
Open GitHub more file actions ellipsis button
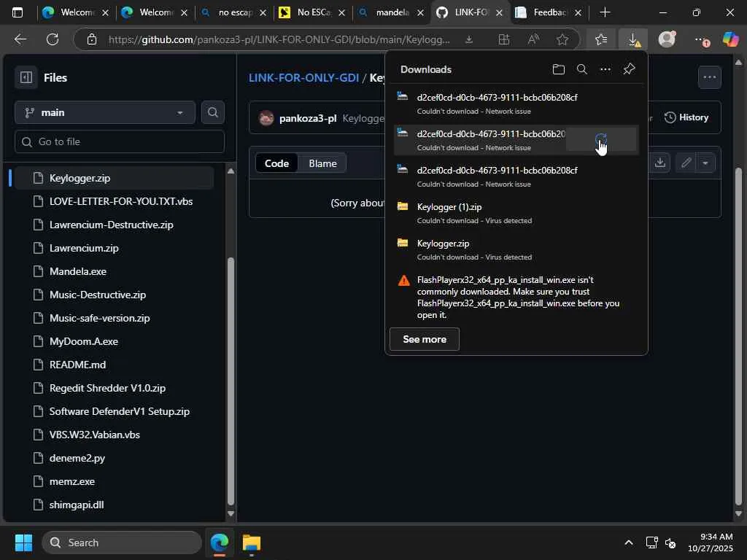coord(709,77)
